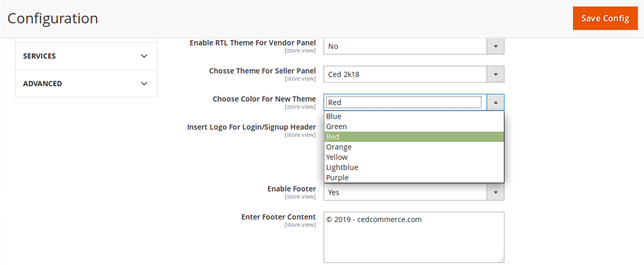Click the footer content text area
Viewport: 644px width, 265px height.
(x=413, y=237)
